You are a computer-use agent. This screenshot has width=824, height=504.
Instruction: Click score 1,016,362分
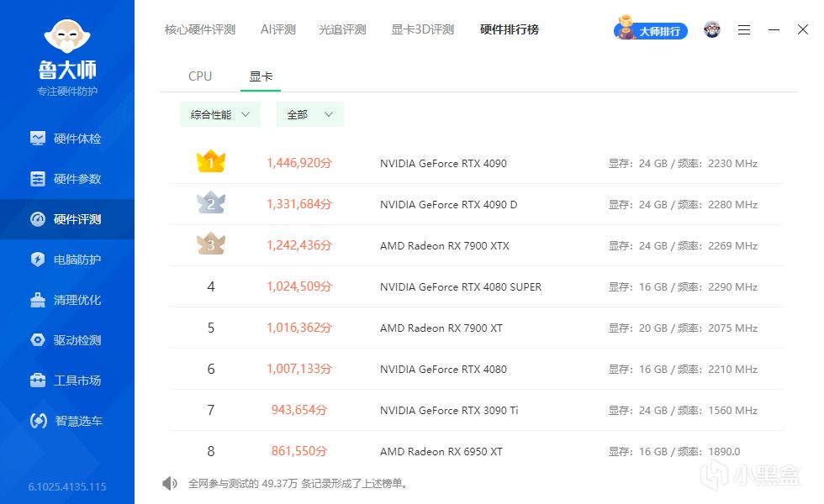coord(299,328)
